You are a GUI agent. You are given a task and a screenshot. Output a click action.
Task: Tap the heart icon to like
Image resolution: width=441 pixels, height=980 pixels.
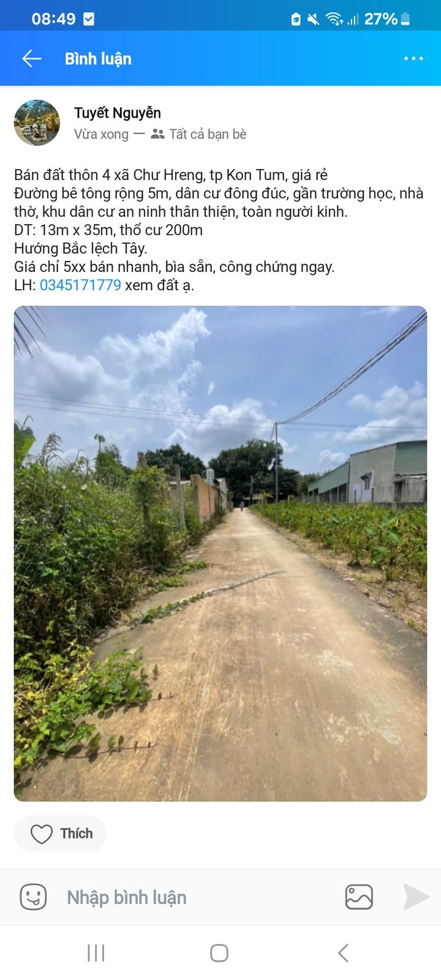pyautogui.click(x=42, y=834)
